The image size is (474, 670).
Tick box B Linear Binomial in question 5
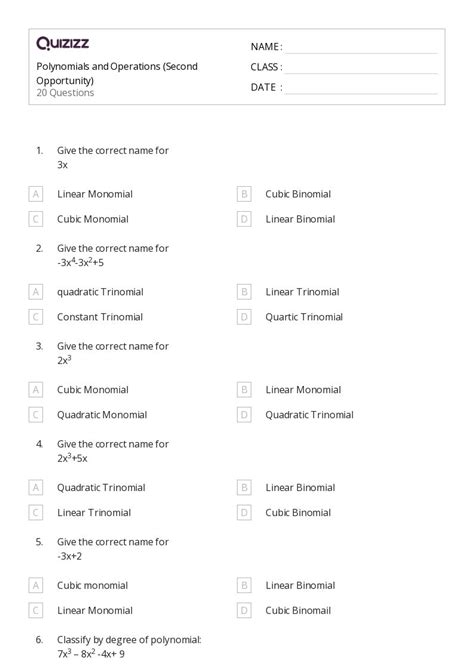244,585
